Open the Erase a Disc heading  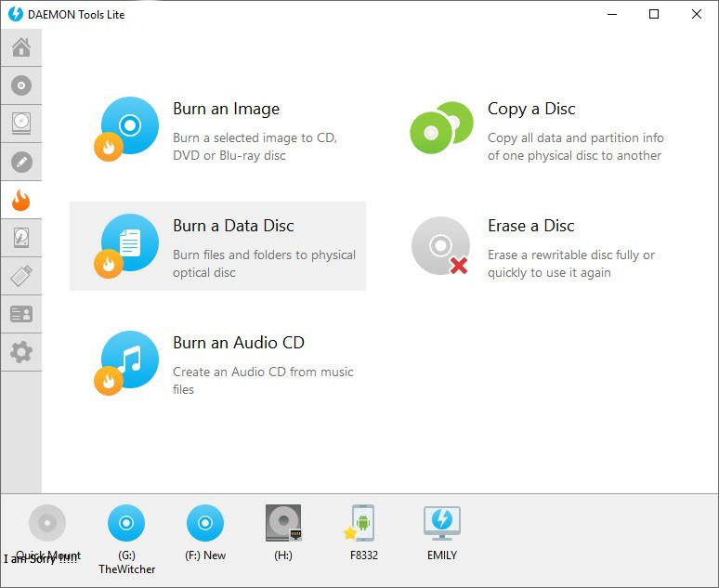tap(531, 226)
